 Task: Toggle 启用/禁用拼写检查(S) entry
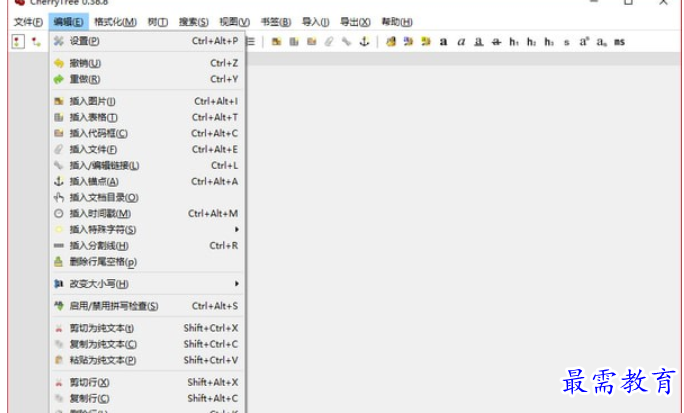click(147, 306)
